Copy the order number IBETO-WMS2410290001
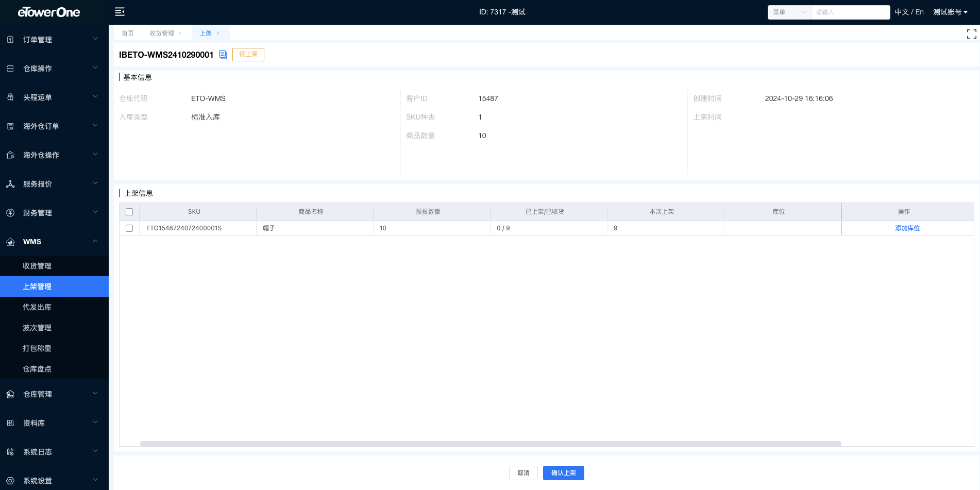Viewport: 980px width, 490px height. tap(223, 55)
